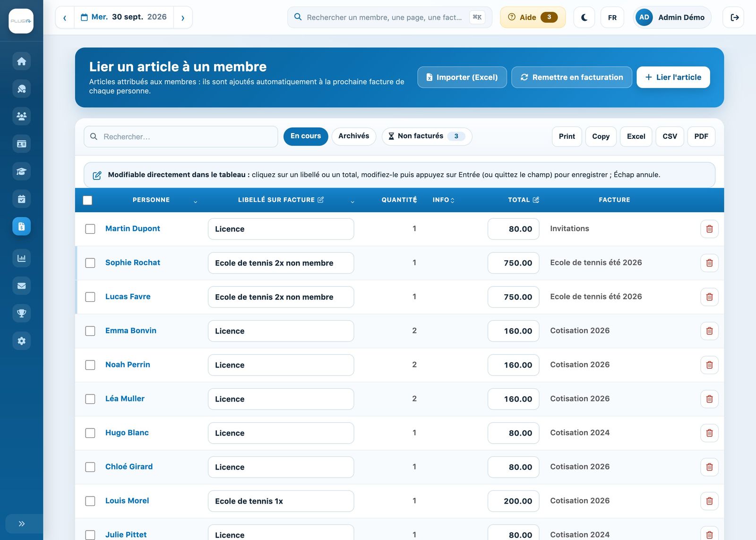Open the graduation cap courses icon
This screenshot has height=540, width=756.
[x=21, y=171]
